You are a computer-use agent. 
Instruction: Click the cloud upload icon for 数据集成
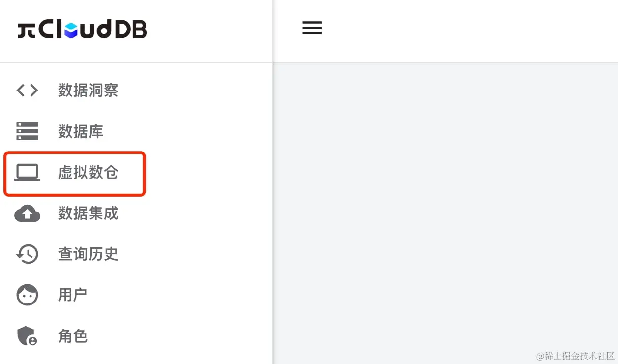pos(28,213)
